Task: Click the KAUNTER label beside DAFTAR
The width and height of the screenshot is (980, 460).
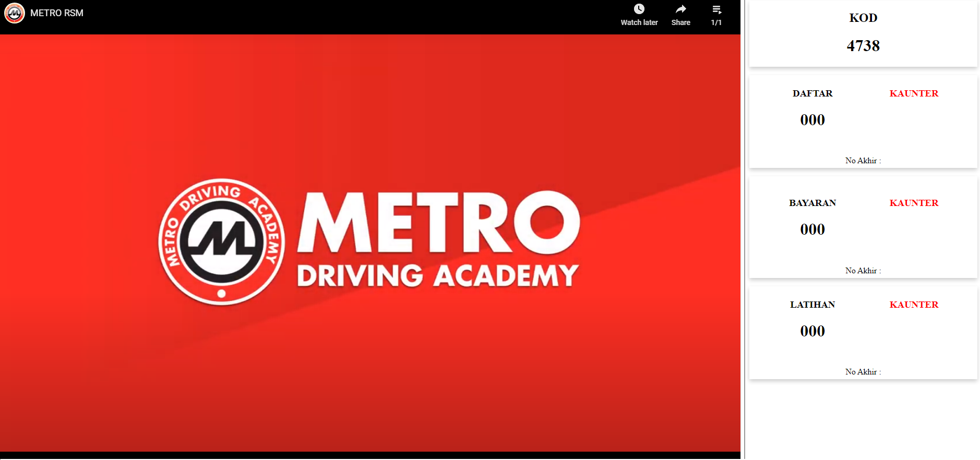Action: [x=914, y=94]
